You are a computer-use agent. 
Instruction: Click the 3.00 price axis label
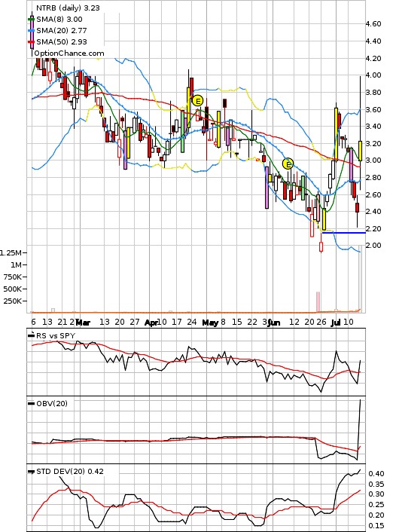tap(373, 161)
